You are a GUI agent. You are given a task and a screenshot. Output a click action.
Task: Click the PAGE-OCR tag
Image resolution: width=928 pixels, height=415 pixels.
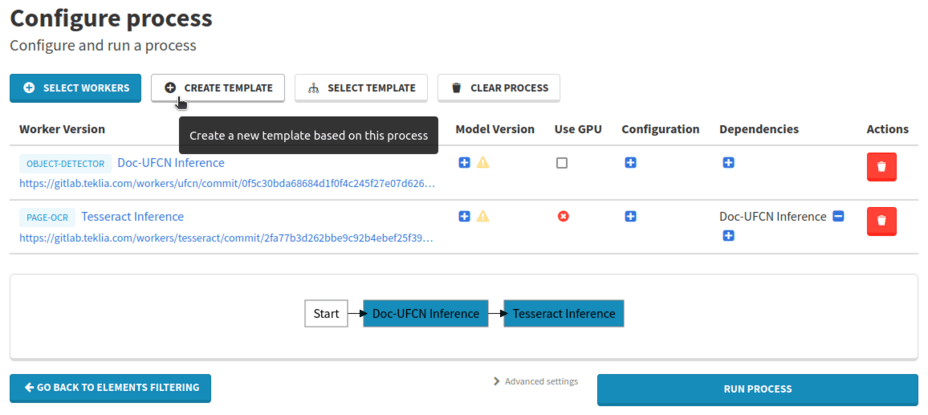pos(47,218)
